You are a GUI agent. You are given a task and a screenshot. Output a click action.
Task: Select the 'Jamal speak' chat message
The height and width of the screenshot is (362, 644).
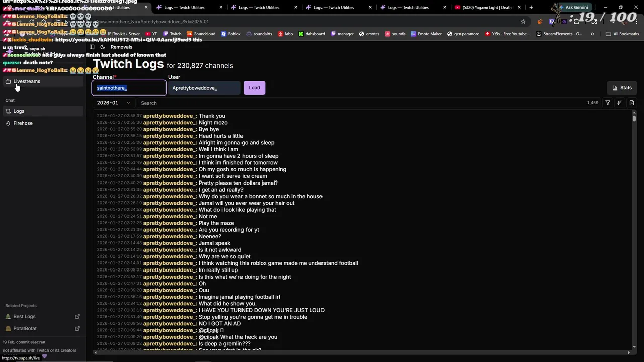pos(214,243)
